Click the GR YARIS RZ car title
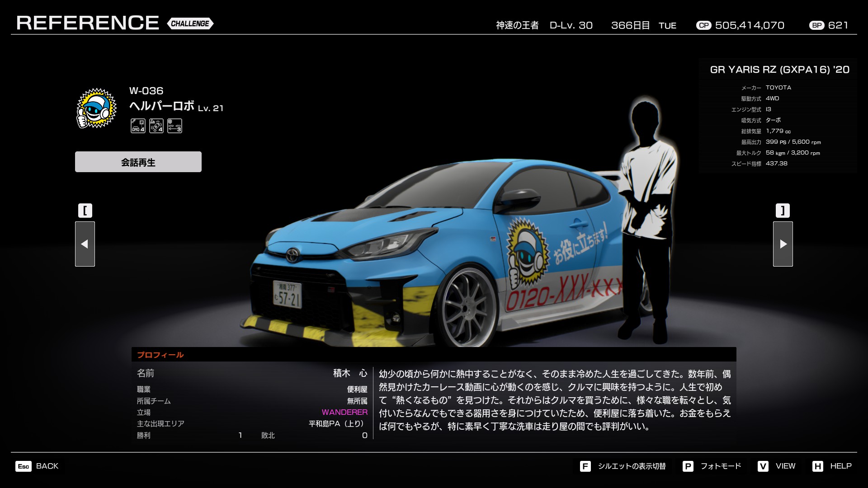This screenshot has width=868, height=488. [779, 70]
